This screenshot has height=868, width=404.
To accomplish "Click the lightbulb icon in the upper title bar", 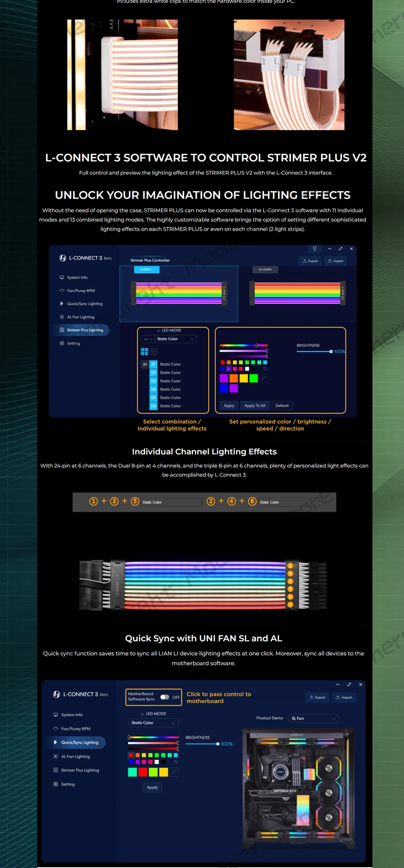I will (x=315, y=249).
